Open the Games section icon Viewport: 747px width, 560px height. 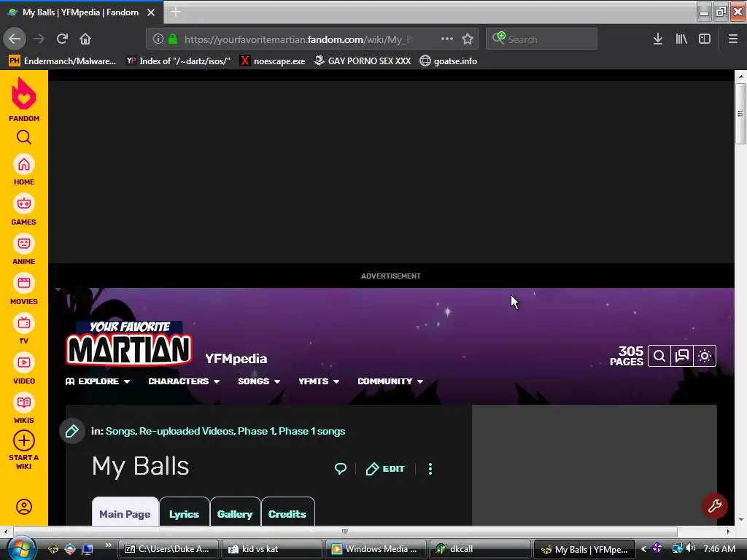(24, 204)
